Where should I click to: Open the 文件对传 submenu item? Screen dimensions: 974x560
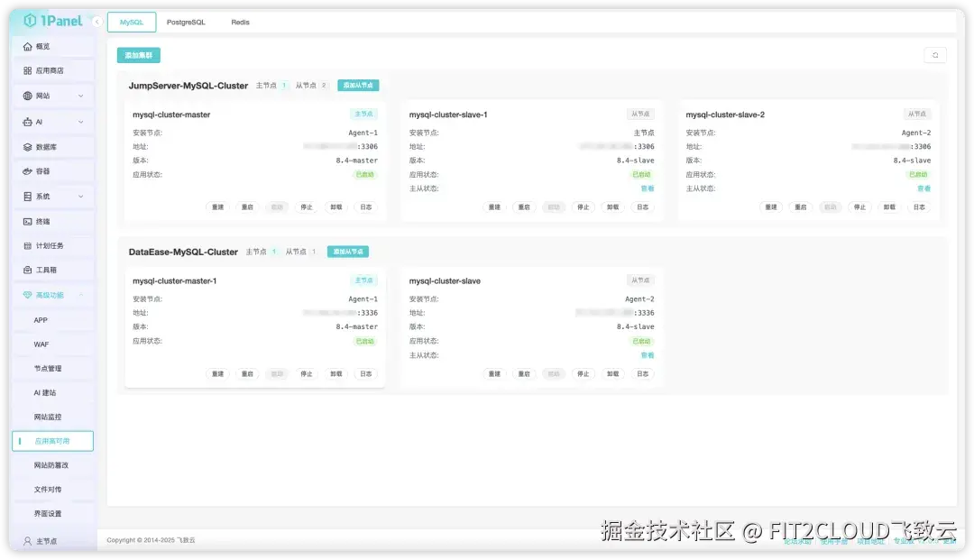tap(53, 490)
